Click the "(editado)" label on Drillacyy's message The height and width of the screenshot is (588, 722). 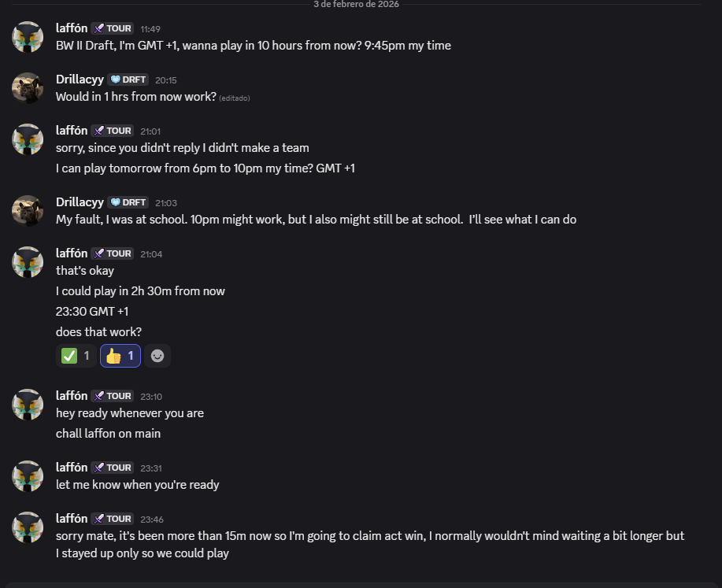pos(235,98)
